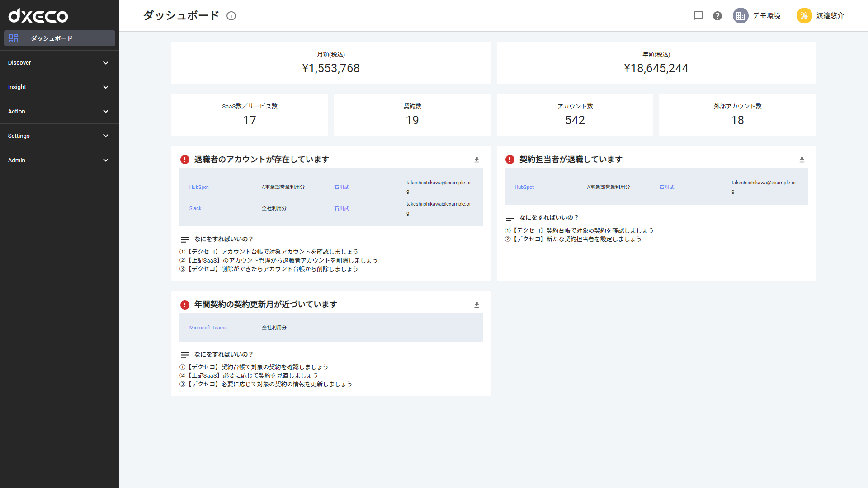This screenshot has height=488, width=868.
Task: Click the building organization icon
Action: (x=741, y=16)
